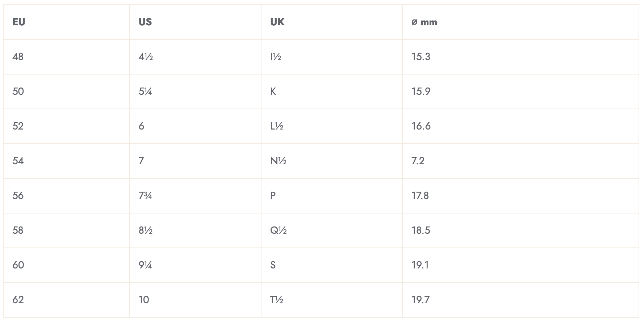Select US size 4½ cell
The image size is (644, 322).
pyautogui.click(x=146, y=57)
